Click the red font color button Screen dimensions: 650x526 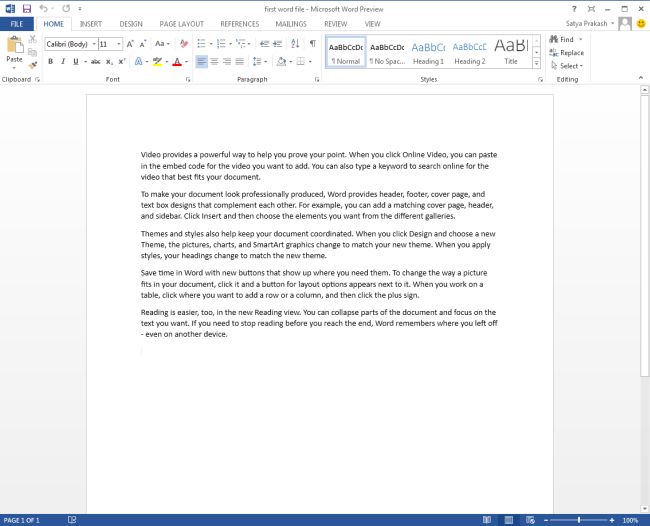coord(177,62)
